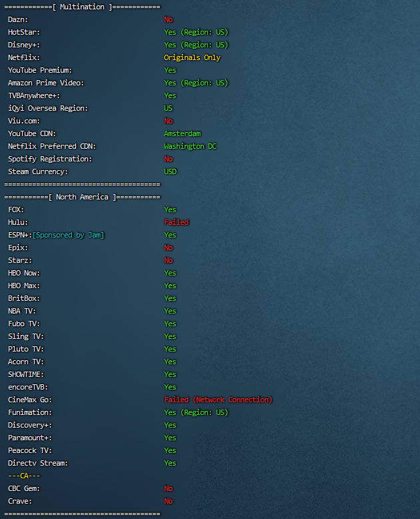Click the Netflix 'Originals Only' result
Viewport: 420px width, 519px height.
(x=192, y=57)
